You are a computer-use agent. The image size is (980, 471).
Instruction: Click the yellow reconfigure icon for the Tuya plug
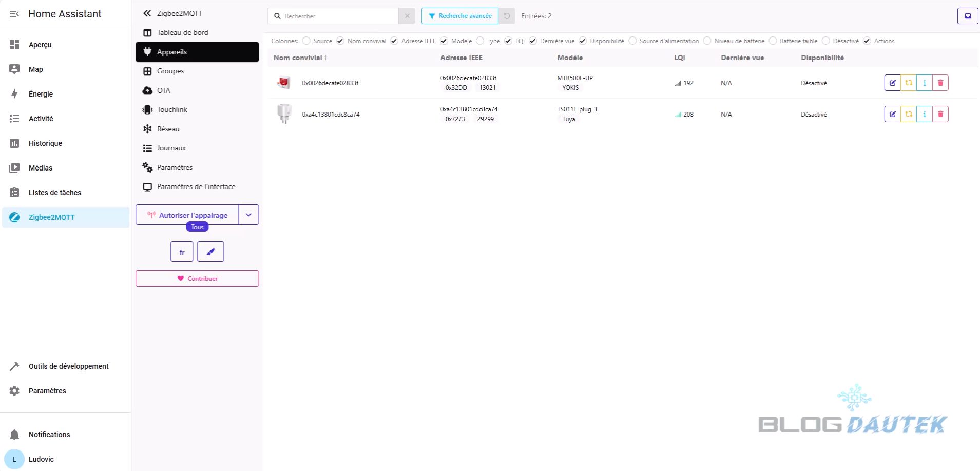909,114
